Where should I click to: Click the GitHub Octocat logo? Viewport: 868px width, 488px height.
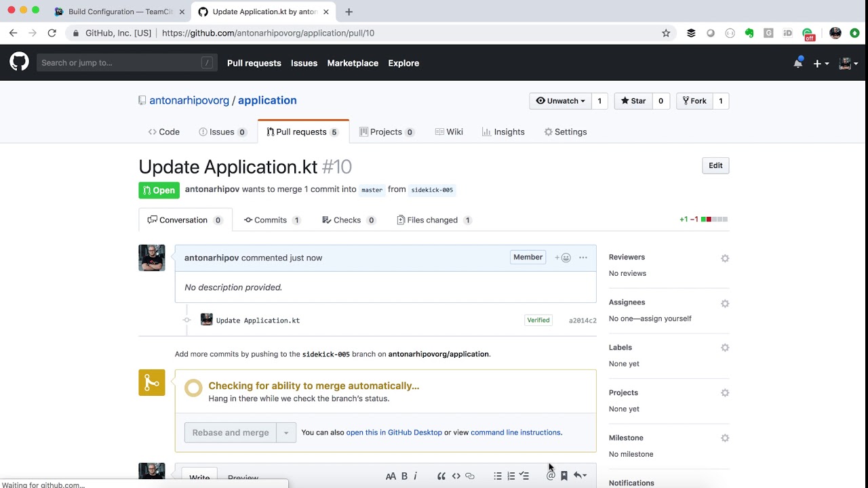19,62
